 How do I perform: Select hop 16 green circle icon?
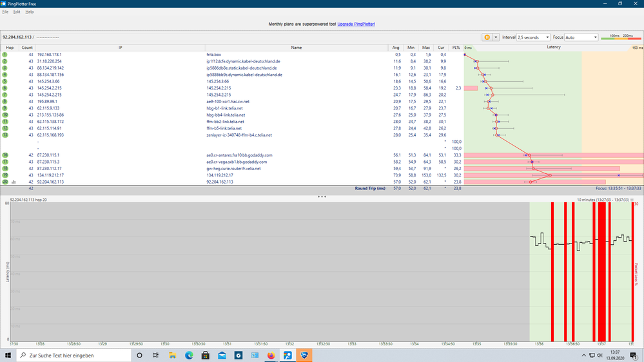(5, 155)
